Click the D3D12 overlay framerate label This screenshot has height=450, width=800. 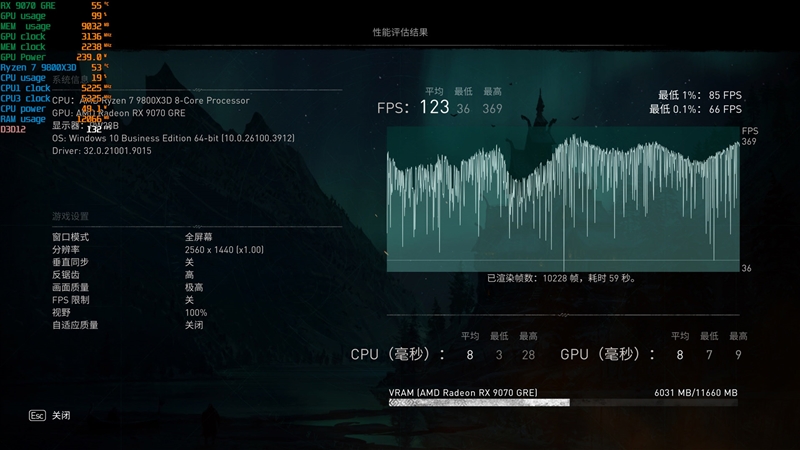(x=14, y=129)
